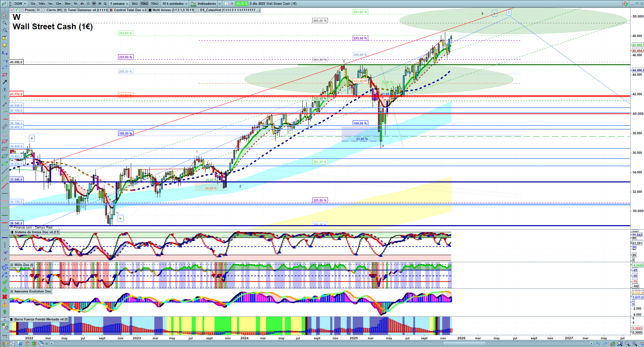Toggle the Cierre (W) checkbox
The image size is (644, 347).
pyautogui.click(x=44, y=10)
